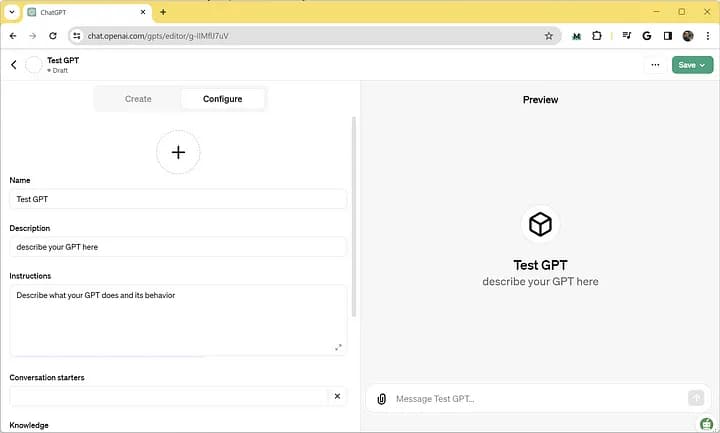Remove conversation starter with the X icon

click(337, 396)
